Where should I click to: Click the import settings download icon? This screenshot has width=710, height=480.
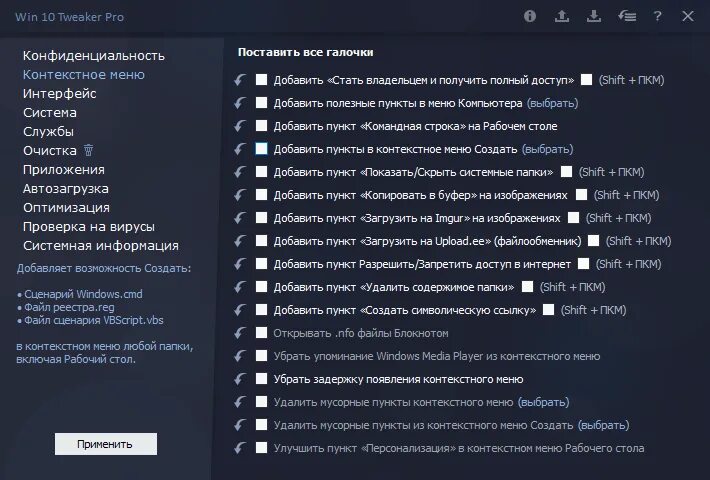594,16
